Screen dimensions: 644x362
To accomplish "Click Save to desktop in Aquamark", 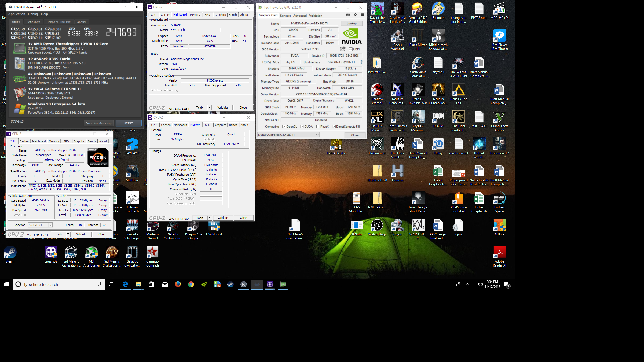I will 98,123.
